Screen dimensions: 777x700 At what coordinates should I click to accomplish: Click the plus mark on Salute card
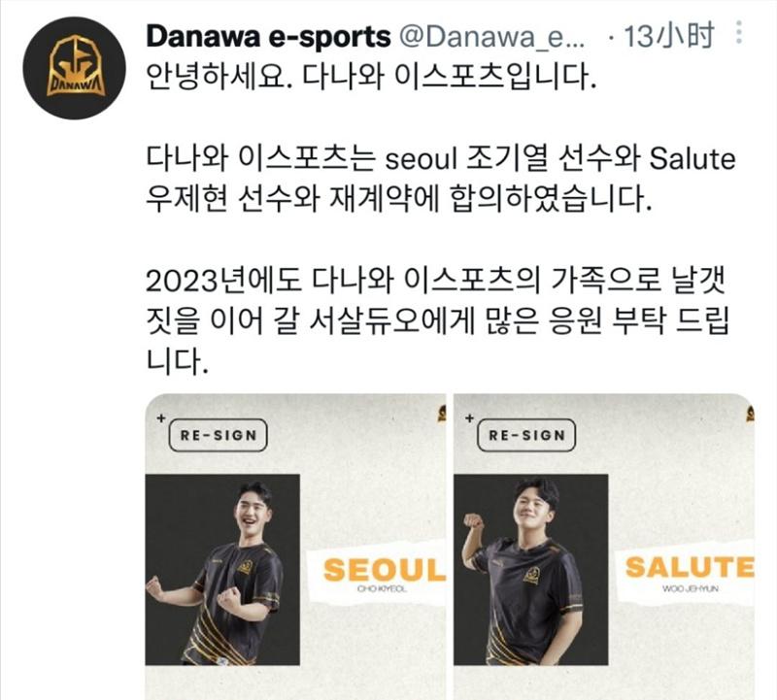469,418
